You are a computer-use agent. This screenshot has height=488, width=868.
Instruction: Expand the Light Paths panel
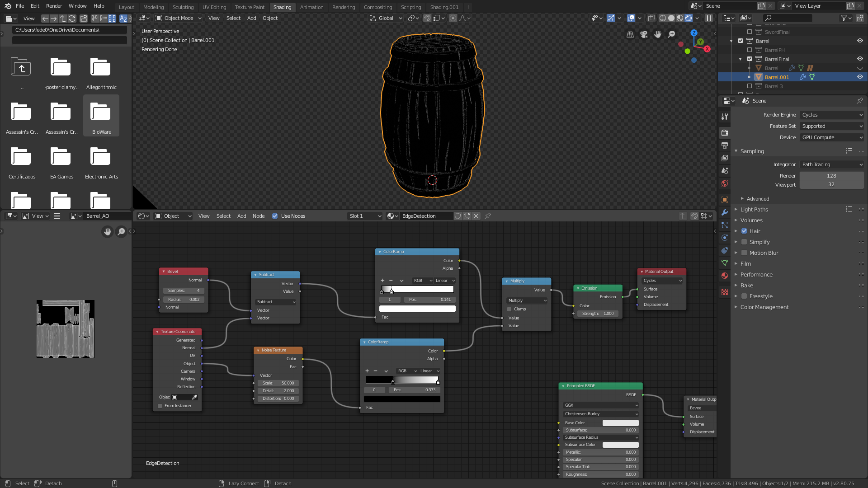754,210
